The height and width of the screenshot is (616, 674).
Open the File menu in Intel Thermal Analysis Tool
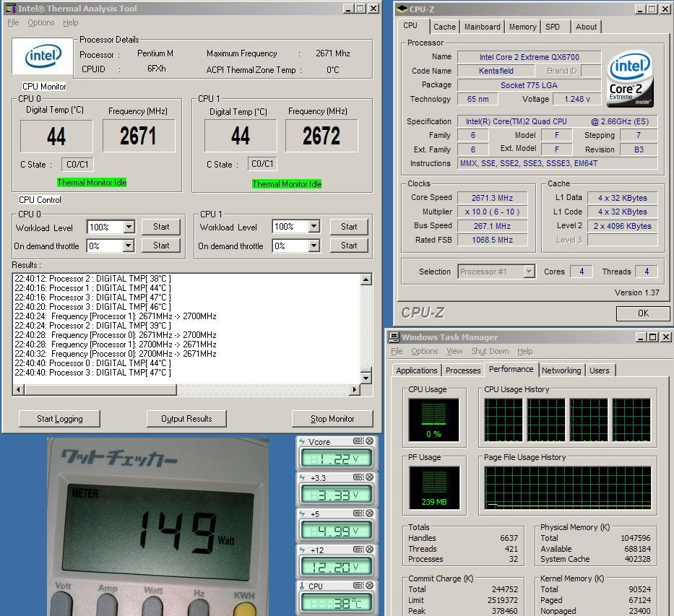[13, 22]
